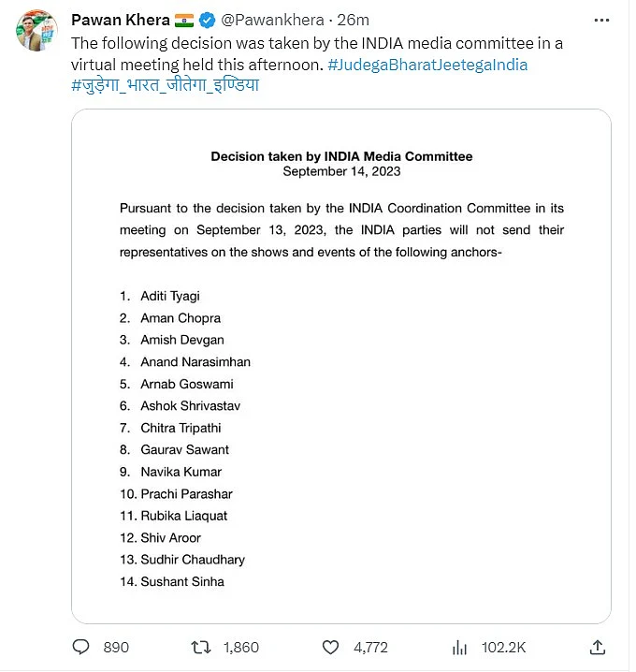Click the India flag emoji
The height and width of the screenshot is (672, 636).
tap(184, 21)
